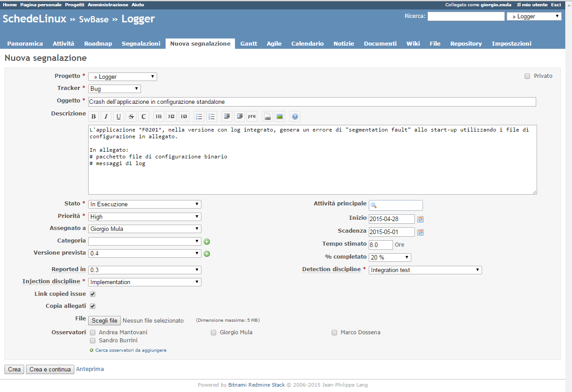This screenshot has height=392, width=572.
Task: Add a new version next to Versione prevista
Action: point(207,254)
